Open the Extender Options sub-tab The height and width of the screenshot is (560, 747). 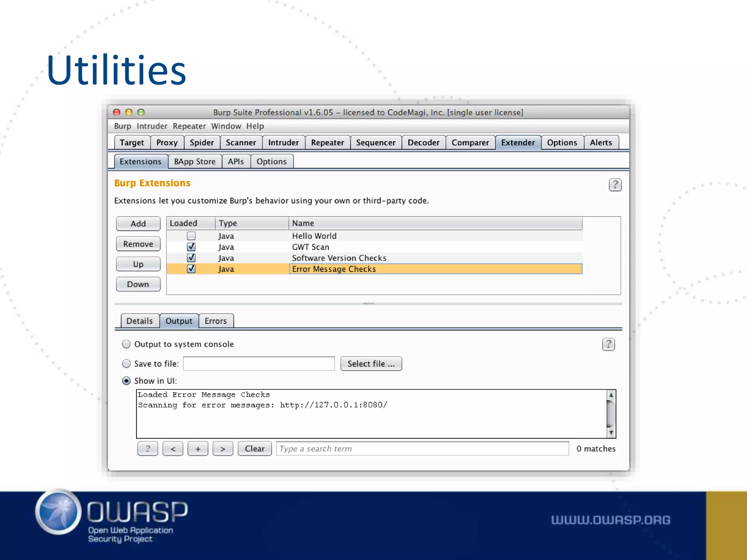click(x=271, y=162)
